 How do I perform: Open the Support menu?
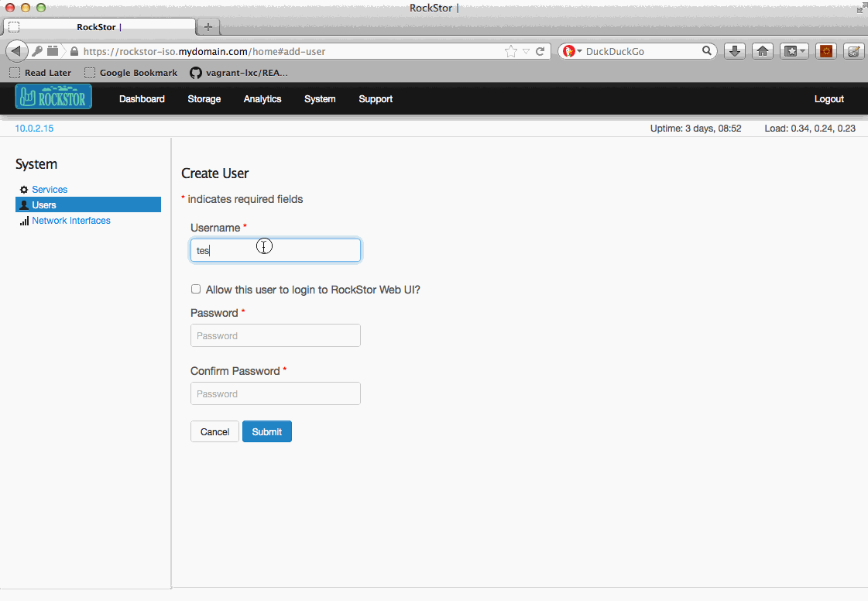pos(376,99)
